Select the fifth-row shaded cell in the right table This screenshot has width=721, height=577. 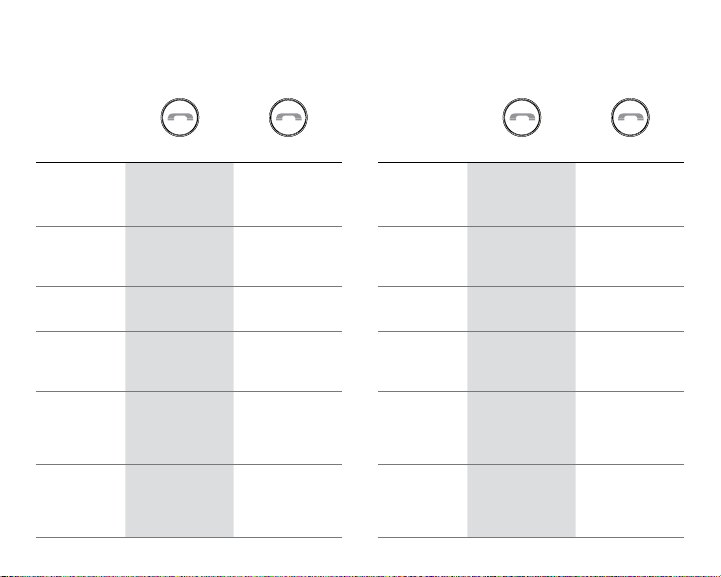pos(521,428)
